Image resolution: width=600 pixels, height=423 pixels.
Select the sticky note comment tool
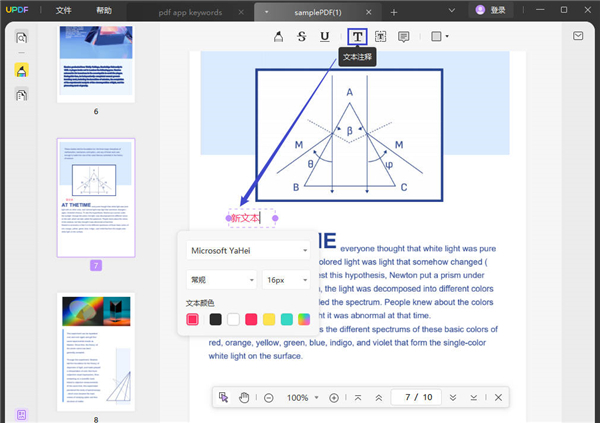pyautogui.click(x=404, y=37)
